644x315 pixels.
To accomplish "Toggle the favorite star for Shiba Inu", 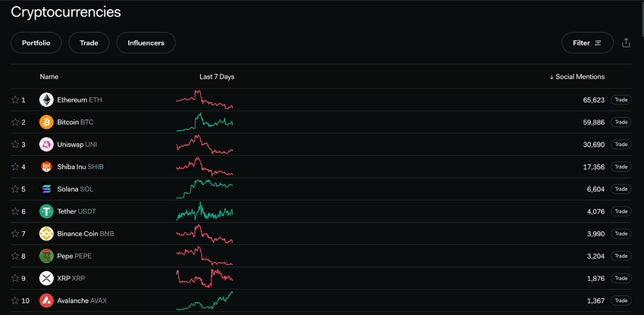I will tap(15, 167).
